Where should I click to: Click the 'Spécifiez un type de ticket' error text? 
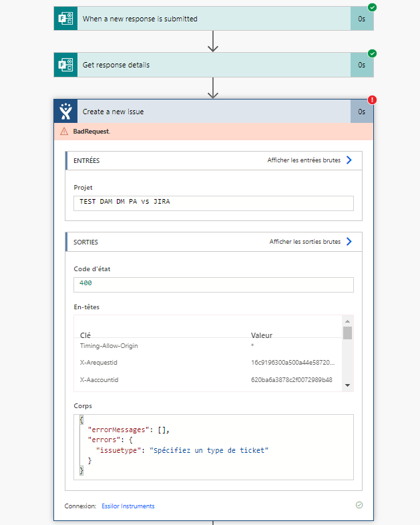[209, 450]
